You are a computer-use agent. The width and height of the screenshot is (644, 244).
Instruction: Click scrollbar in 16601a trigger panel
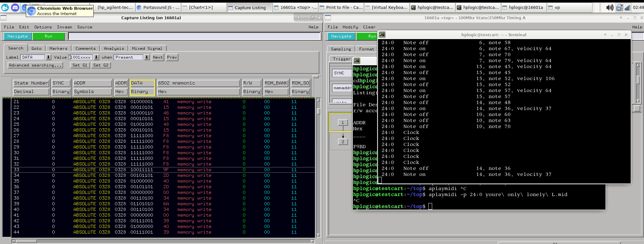[x=638, y=83]
